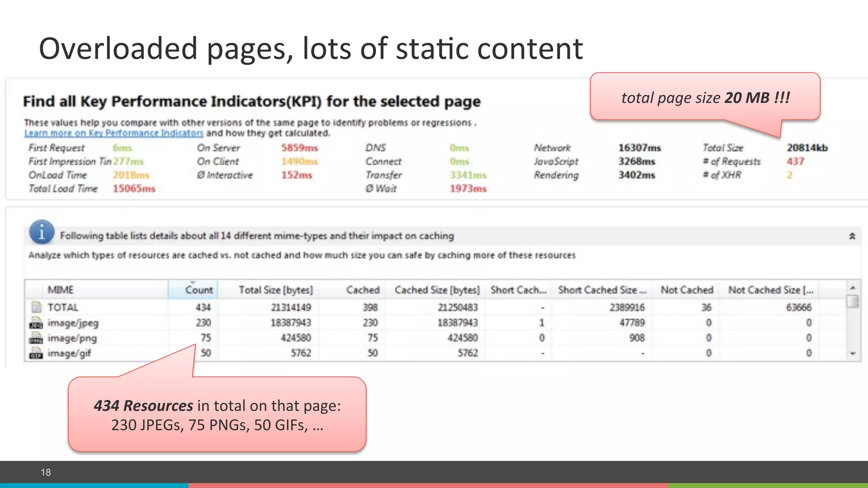Screen dimensions: 868x488
Task: Click not cached size 63666
Action: click(798, 307)
